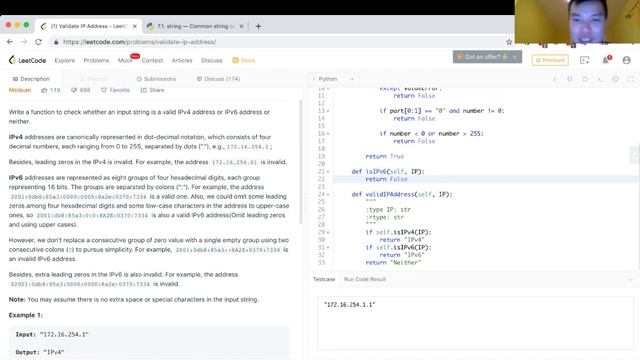Click the browser address bar URL

[x=140, y=42]
